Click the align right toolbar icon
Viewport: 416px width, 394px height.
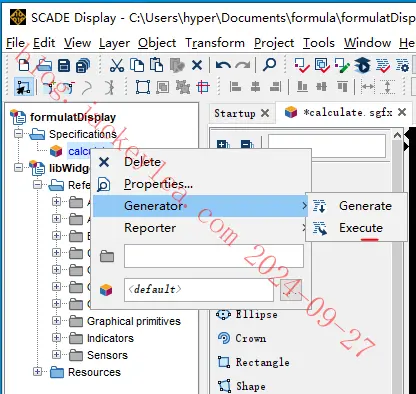point(275,87)
